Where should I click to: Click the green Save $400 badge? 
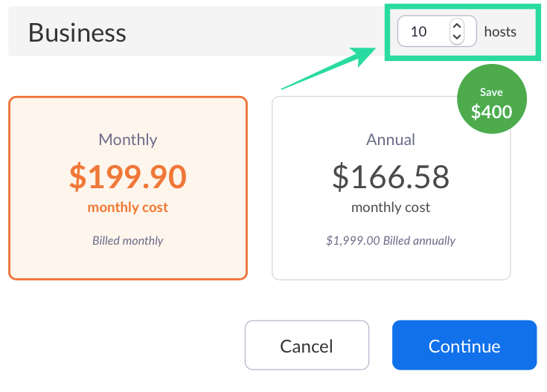pyautogui.click(x=491, y=103)
